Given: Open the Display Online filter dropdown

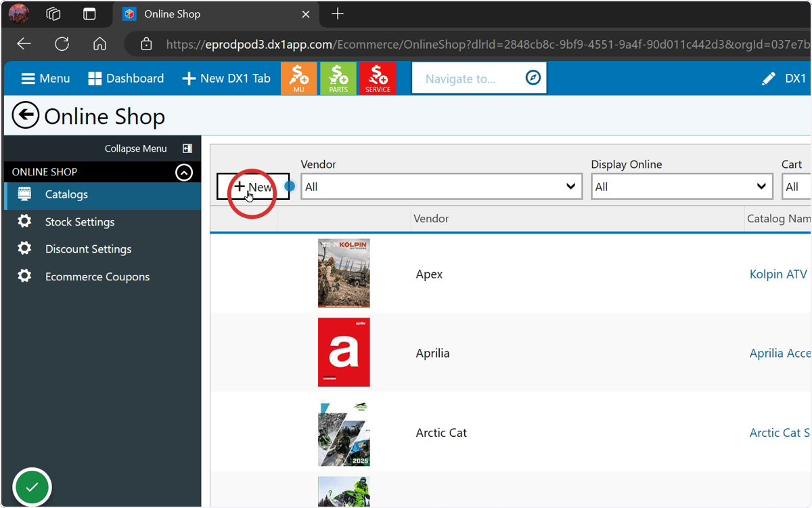Looking at the screenshot, I should tap(682, 186).
